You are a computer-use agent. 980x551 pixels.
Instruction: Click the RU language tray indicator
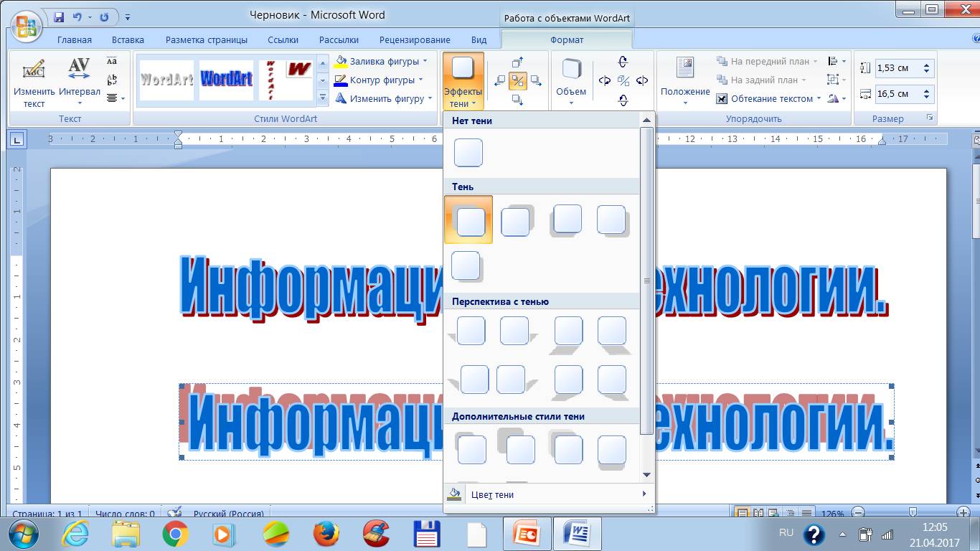[x=786, y=533]
